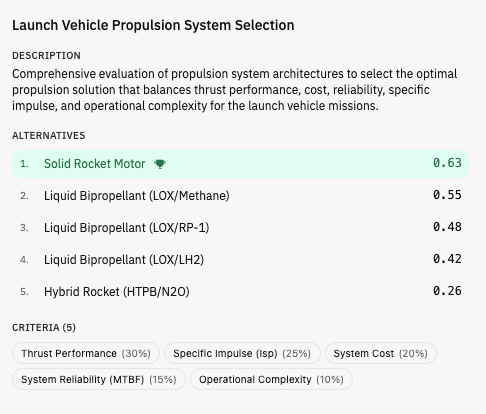The image size is (486, 414).
Task: Click the description paragraph text
Action: pyautogui.click(x=235, y=90)
